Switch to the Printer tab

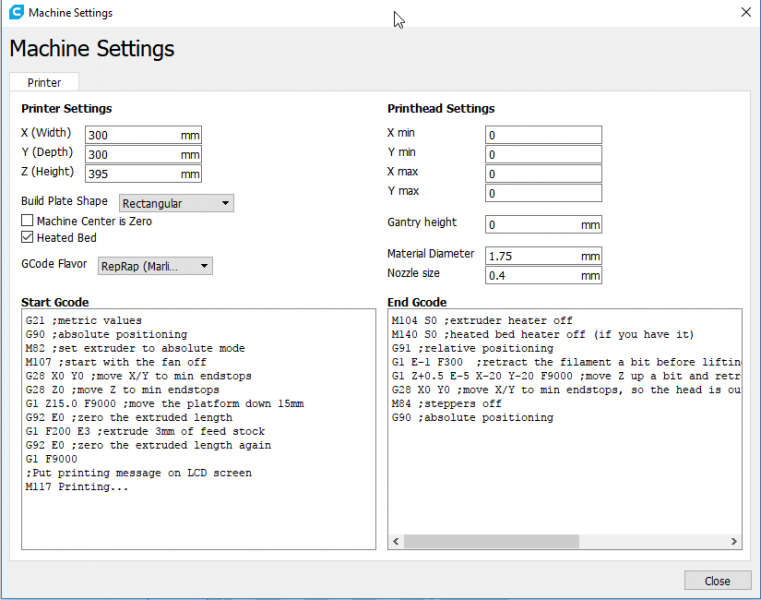tap(44, 83)
